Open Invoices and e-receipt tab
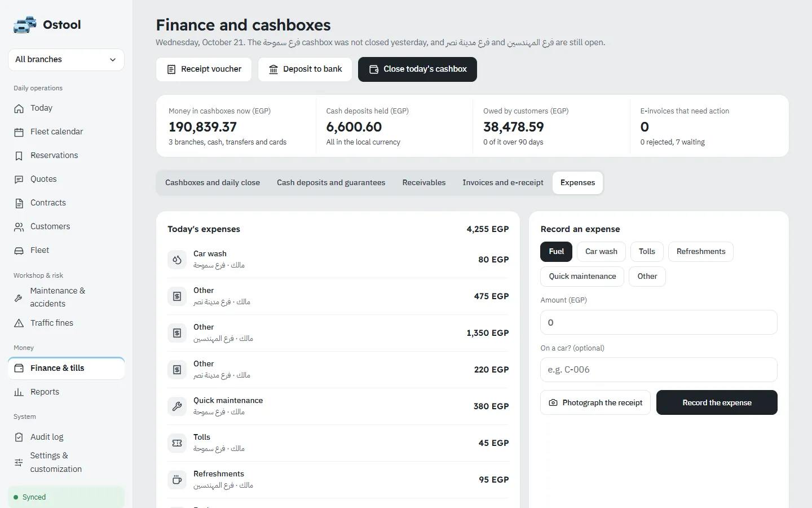The width and height of the screenshot is (812, 508). click(x=503, y=183)
